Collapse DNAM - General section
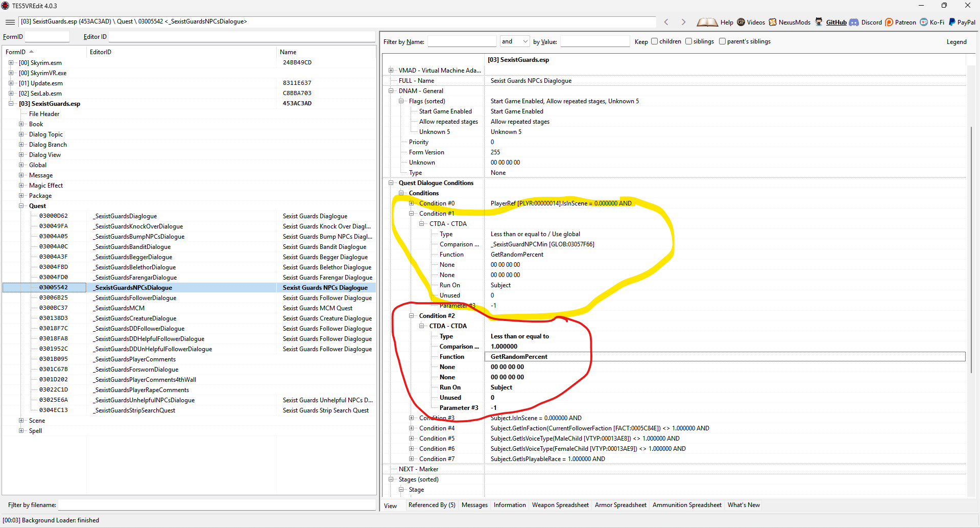Viewport: 980px width, 528px height. pyautogui.click(x=391, y=91)
